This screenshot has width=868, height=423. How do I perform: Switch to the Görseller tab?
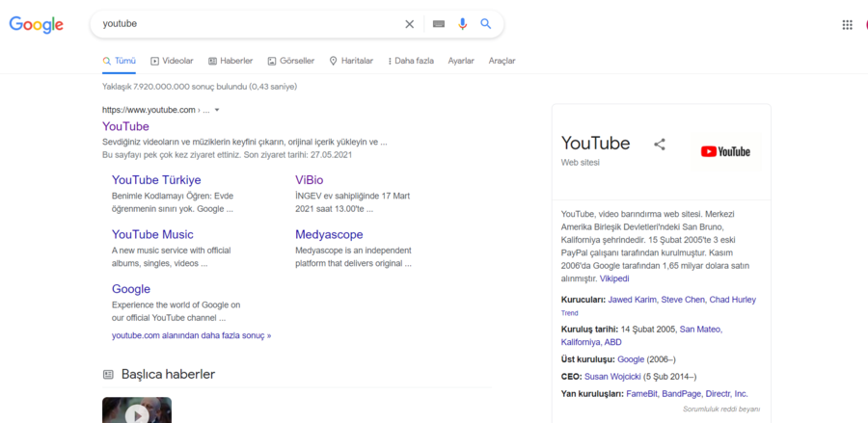pos(290,61)
